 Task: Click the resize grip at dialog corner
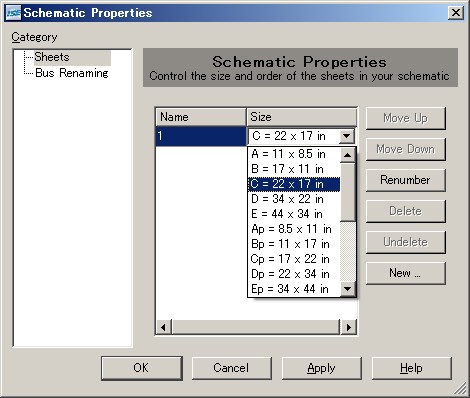coord(460,388)
